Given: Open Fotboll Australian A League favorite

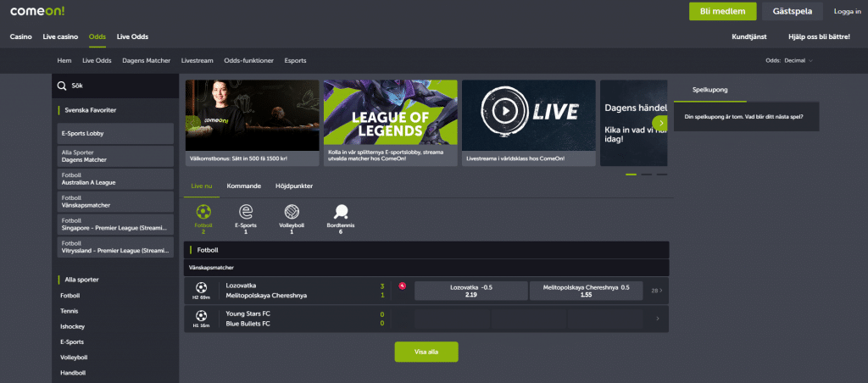Looking at the screenshot, I should pyautogui.click(x=115, y=179).
